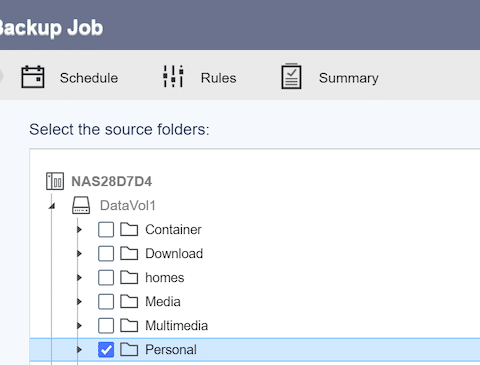
Task: Tick the homes folder checkbox
Action: coord(106,278)
